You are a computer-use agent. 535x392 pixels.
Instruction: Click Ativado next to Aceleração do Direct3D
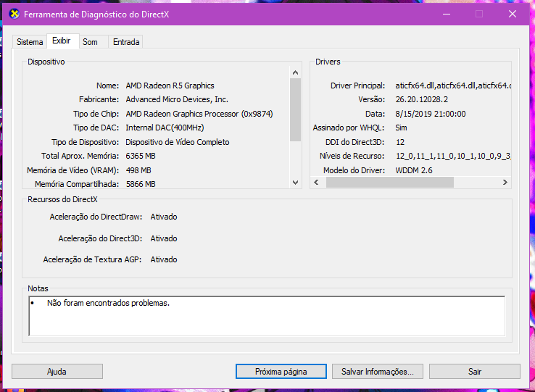(x=164, y=238)
